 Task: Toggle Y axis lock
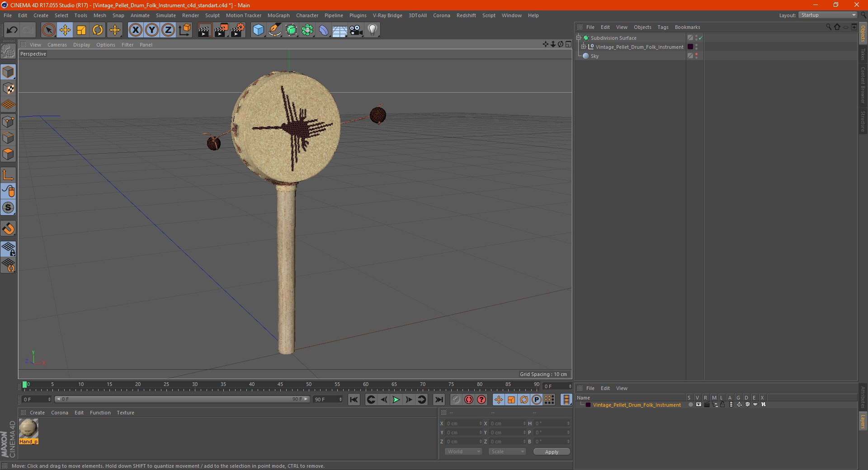click(152, 30)
